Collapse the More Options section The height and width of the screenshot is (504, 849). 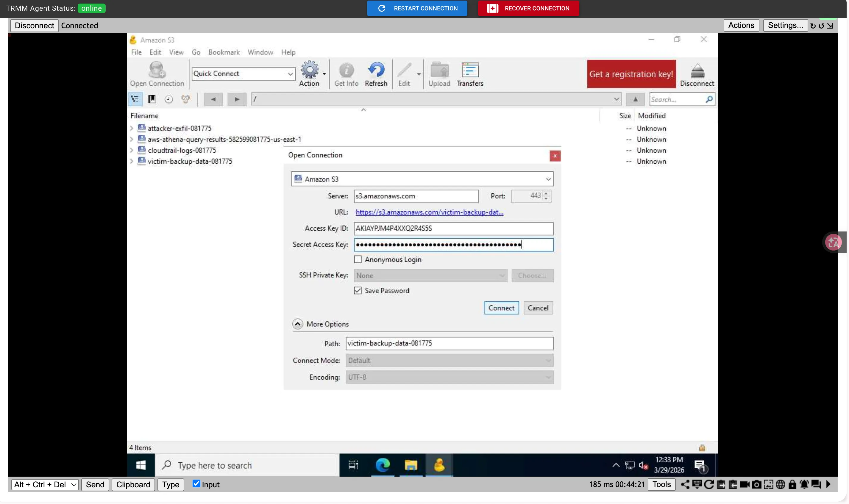tap(298, 324)
